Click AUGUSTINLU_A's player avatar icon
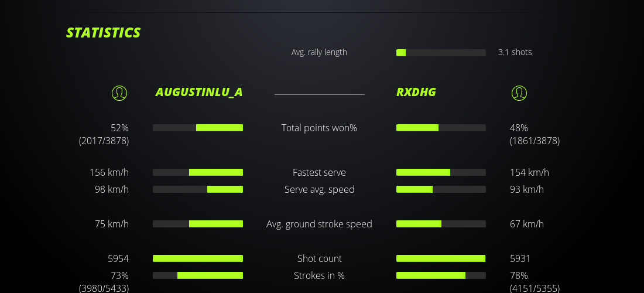Image resolution: width=644 pixels, height=293 pixels. (119, 93)
